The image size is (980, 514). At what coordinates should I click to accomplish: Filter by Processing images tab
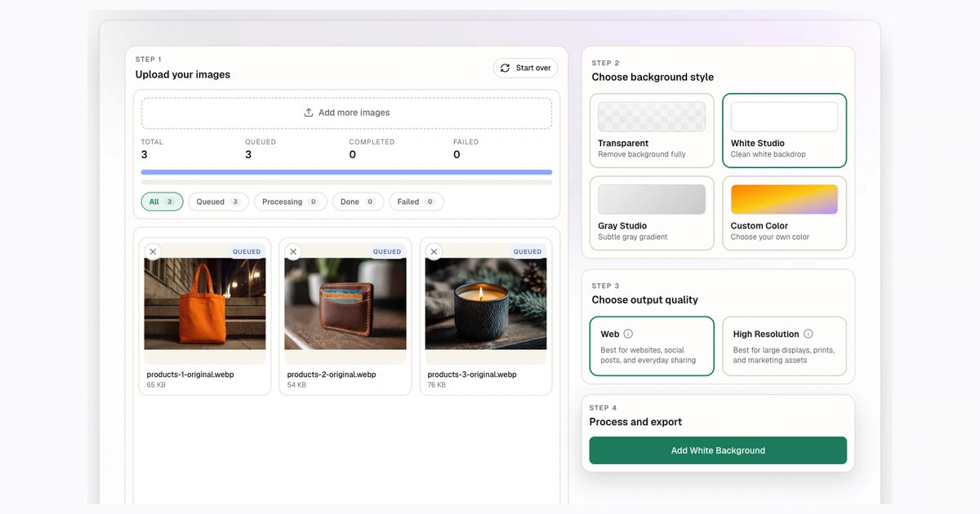pos(291,202)
